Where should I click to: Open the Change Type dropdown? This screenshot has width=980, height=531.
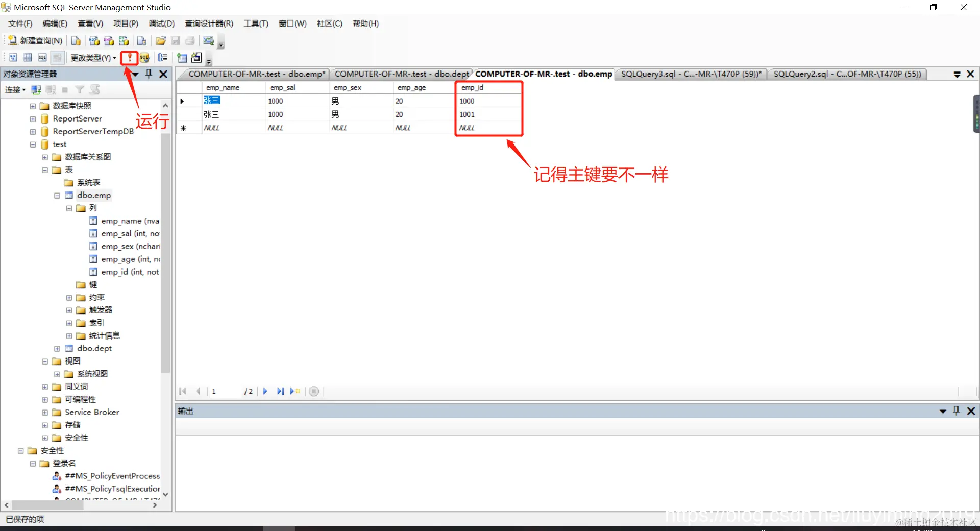[x=93, y=58]
